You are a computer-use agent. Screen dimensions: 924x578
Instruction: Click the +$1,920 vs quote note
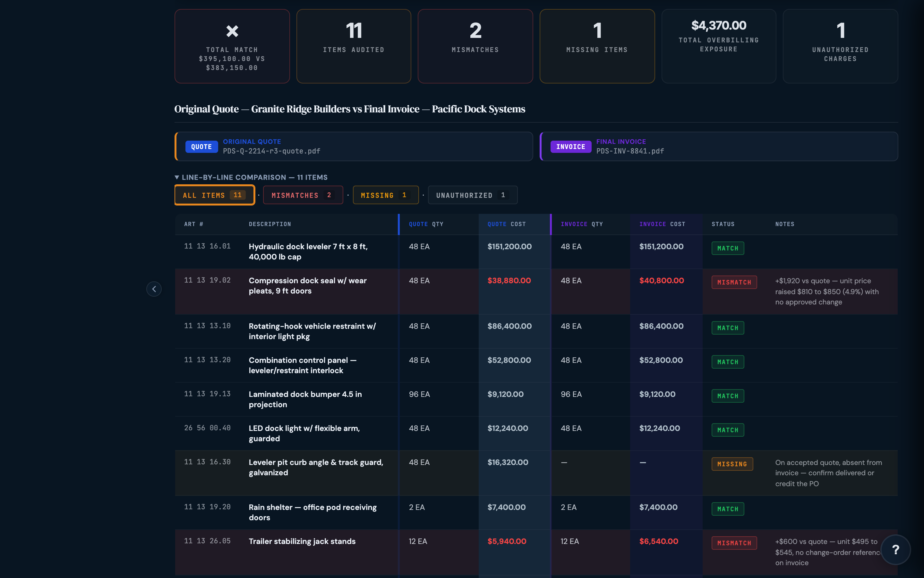(827, 292)
